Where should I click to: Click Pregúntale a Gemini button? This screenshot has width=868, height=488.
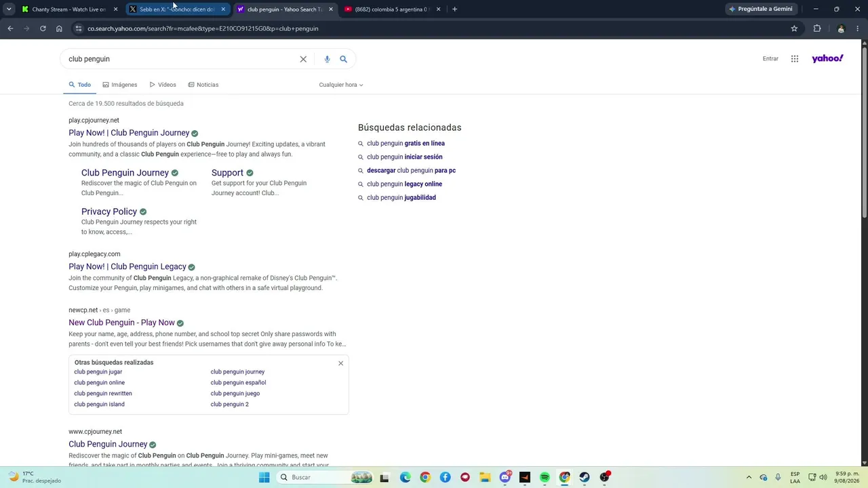[760, 9]
